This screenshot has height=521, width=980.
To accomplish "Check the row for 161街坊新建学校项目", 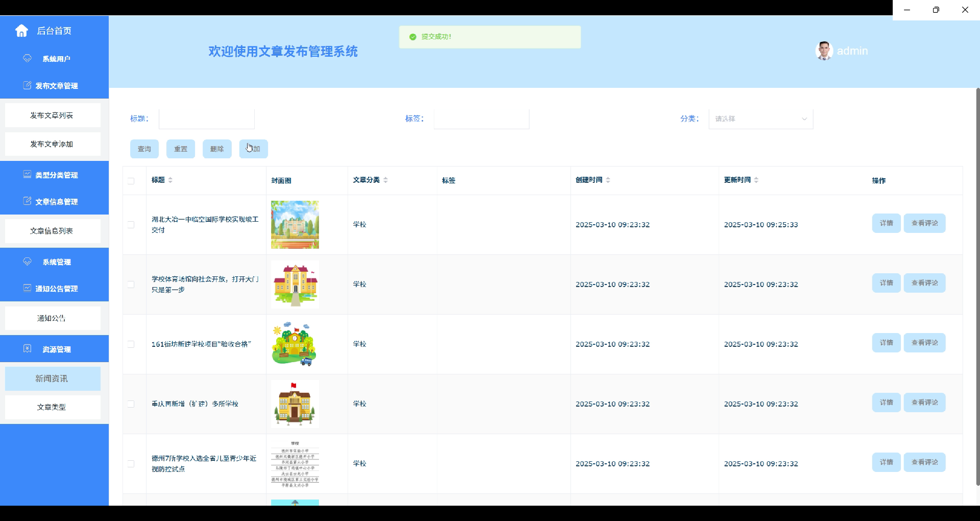I will 131,344.
